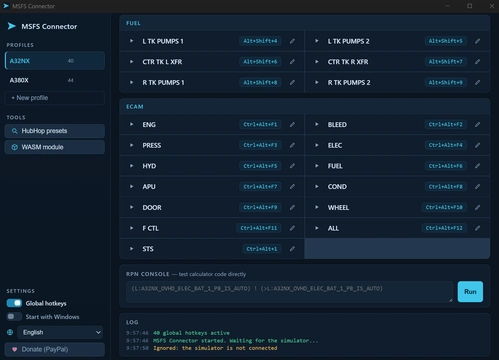The image size is (499, 360).
Task: Click the pencil icon for F CTL
Action: tap(292, 228)
